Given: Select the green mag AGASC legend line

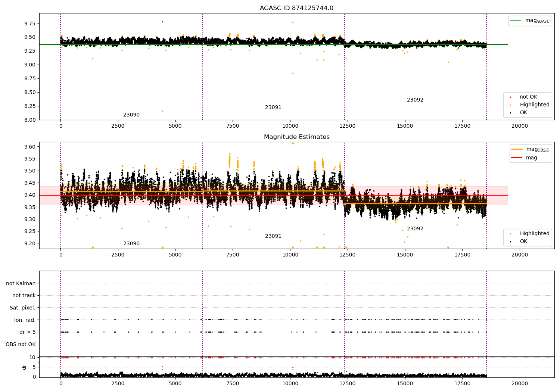Looking at the screenshot, I should (516, 21).
